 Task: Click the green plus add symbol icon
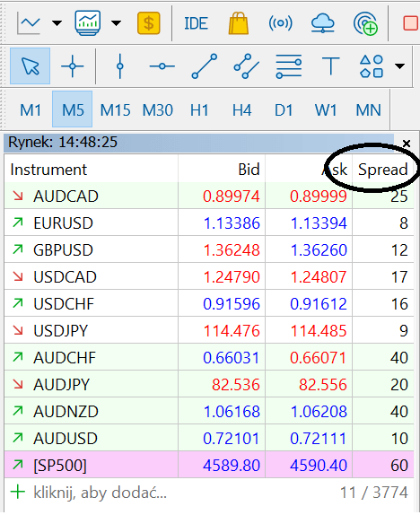tap(18, 493)
